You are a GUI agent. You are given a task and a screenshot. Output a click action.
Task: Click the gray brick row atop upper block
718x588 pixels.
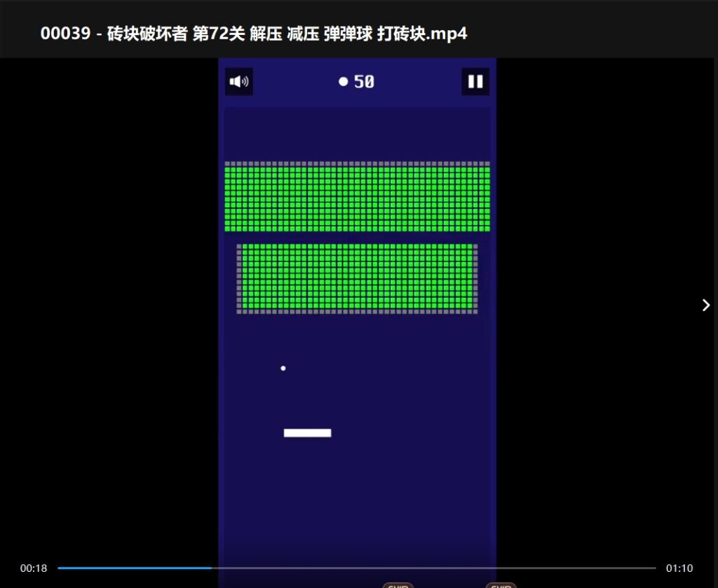(357, 164)
